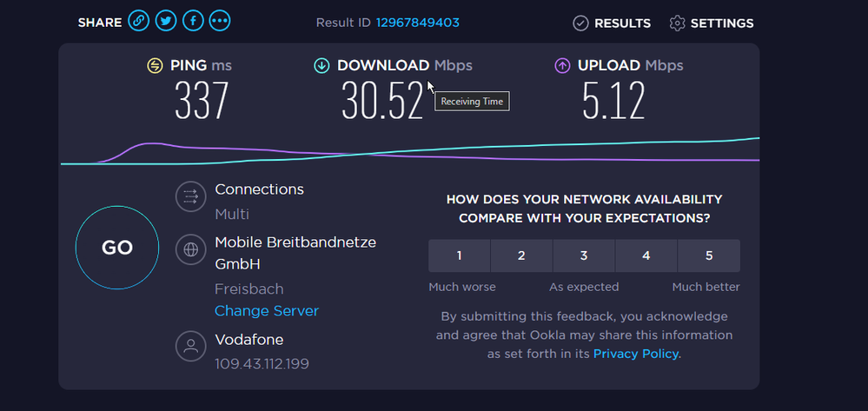868x411 pixels.
Task: Click the Vodafone user icon
Action: pyautogui.click(x=190, y=347)
